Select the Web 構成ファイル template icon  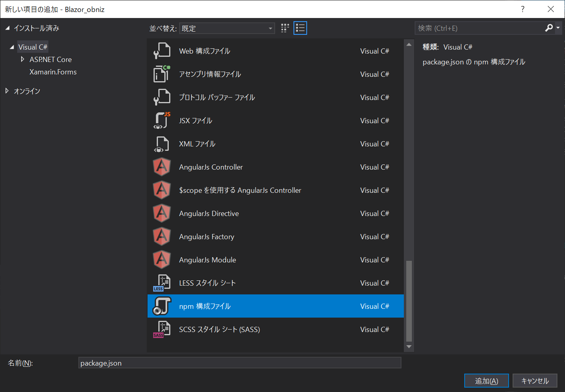[x=162, y=51]
